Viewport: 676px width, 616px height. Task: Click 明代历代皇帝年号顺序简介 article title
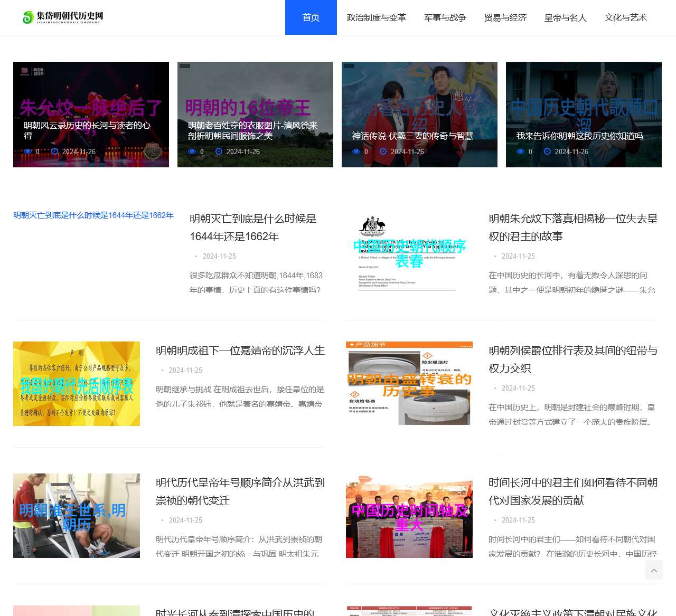pos(240,491)
